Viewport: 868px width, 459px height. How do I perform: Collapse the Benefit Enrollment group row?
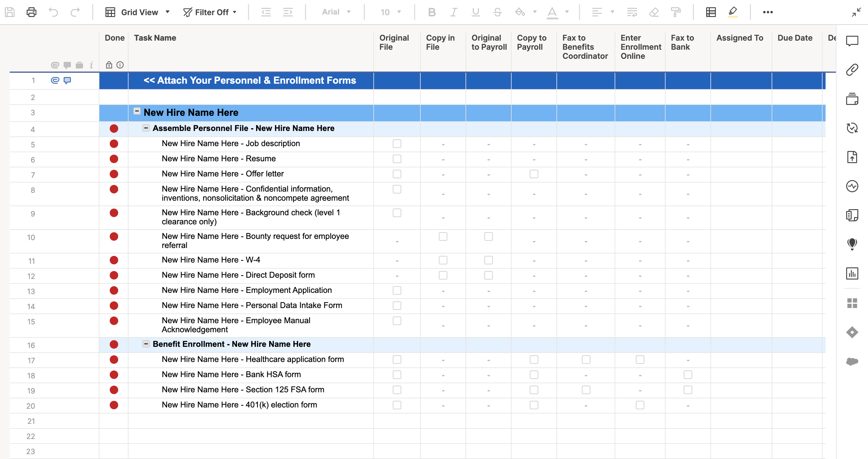[146, 344]
